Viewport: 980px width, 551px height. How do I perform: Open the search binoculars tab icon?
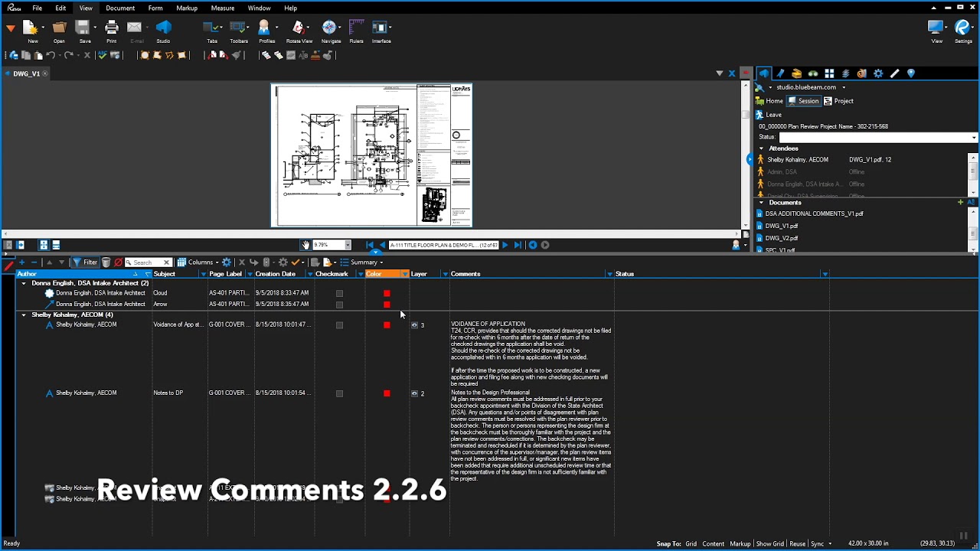(813, 73)
